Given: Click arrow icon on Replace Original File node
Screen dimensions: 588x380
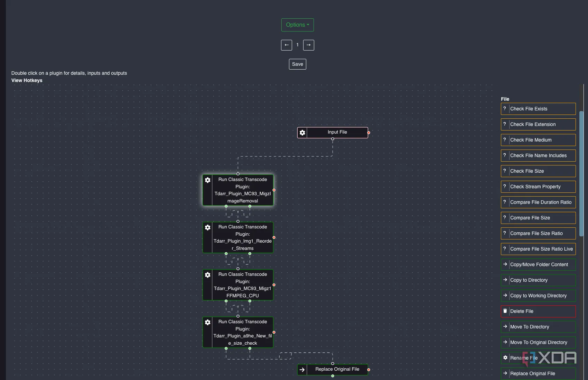Looking at the screenshot, I should click(302, 370).
